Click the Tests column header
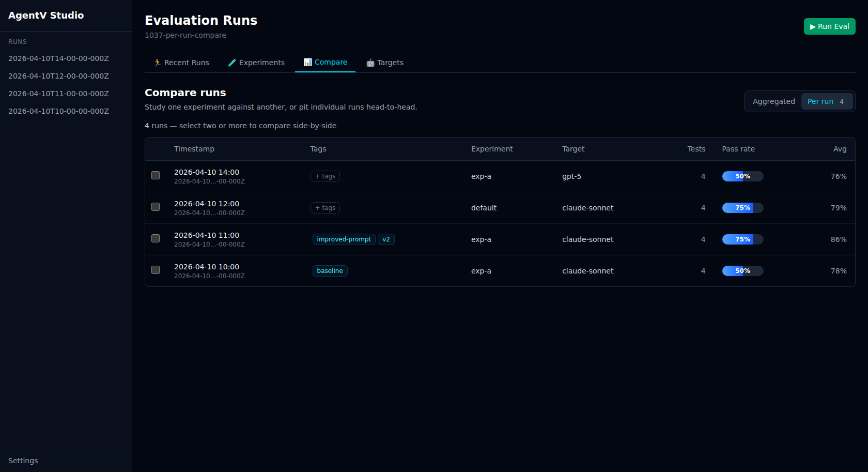868x472 pixels. tap(696, 149)
